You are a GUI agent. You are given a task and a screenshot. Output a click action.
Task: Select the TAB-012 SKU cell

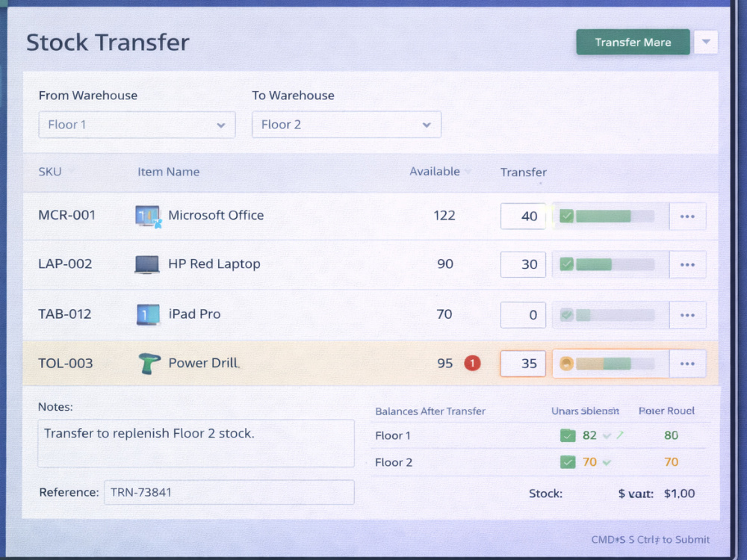(x=65, y=314)
